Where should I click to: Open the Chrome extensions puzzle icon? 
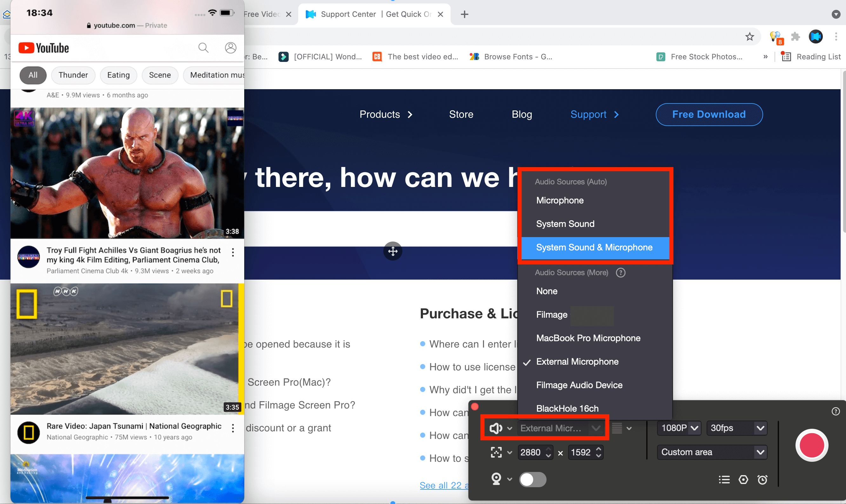[x=796, y=36]
